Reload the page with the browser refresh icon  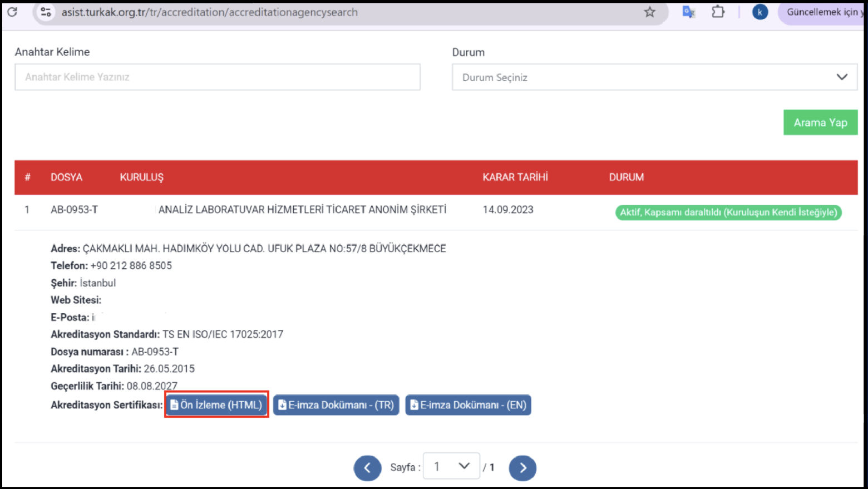(12, 12)
